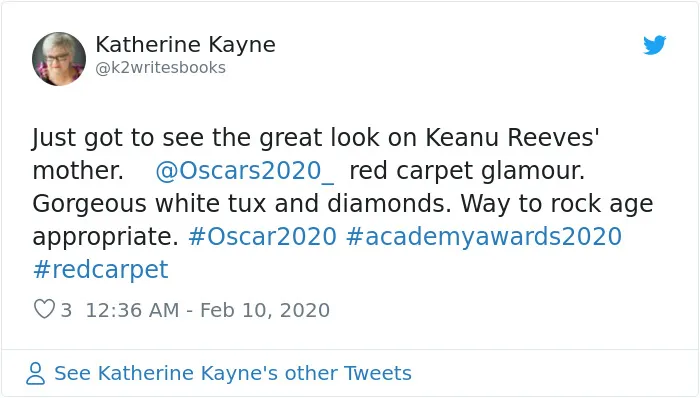Click the word 'appropriate.' before the hashtags

(x=105, y=237)
